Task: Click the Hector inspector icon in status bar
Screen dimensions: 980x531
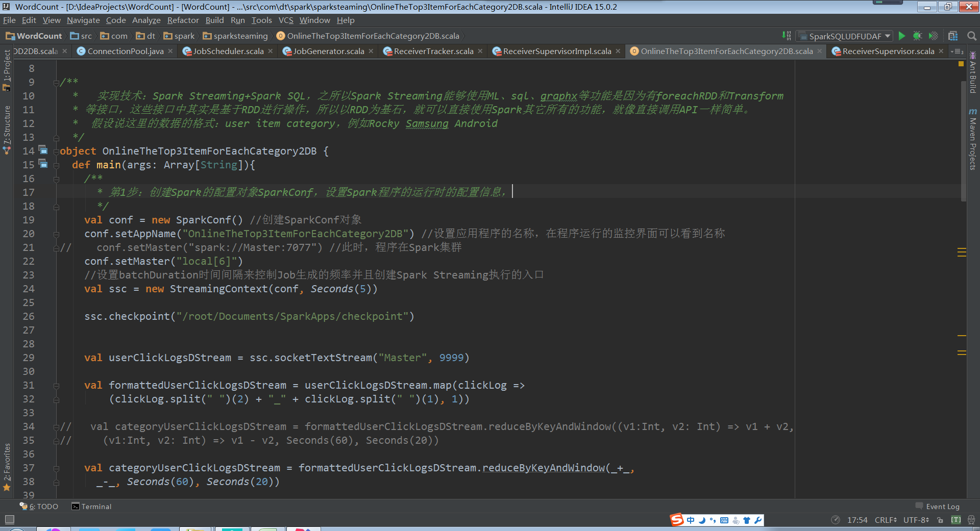Action: coord(971,520)
